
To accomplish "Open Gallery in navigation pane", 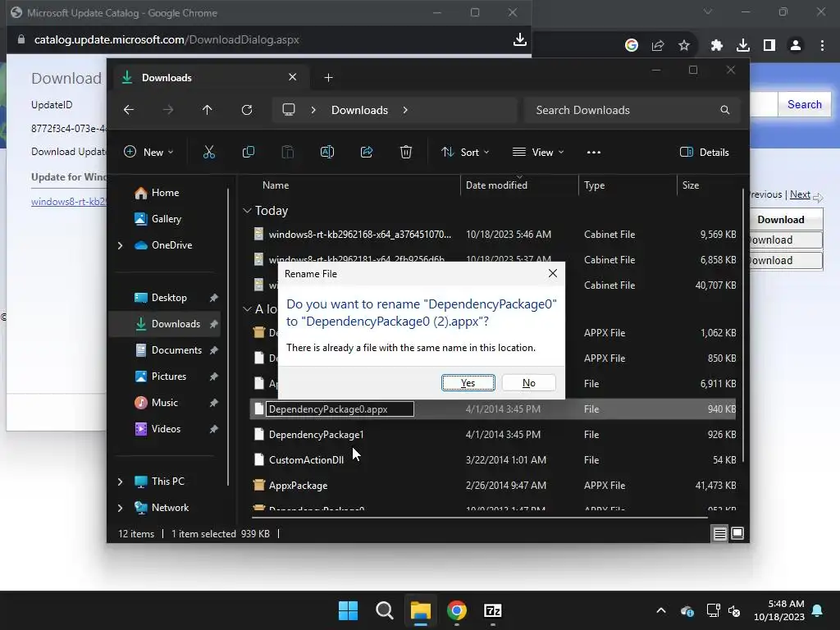I will [166, 218].
